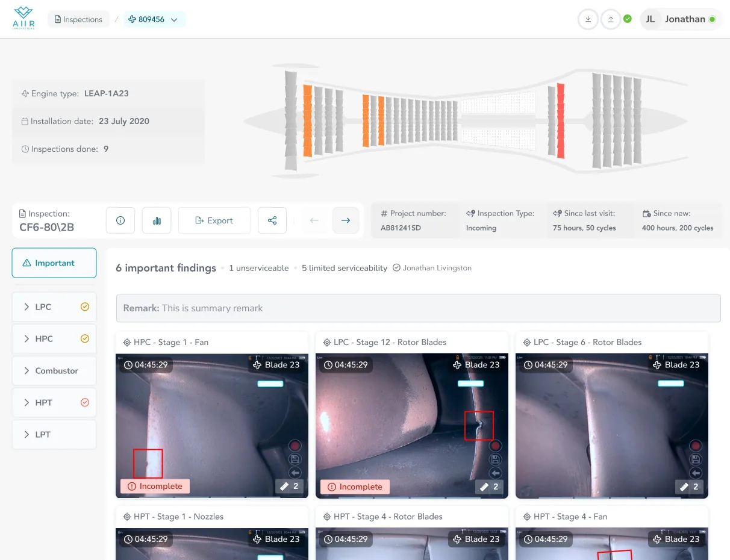Expand the HPT section
Image resolution: width=730 pixels, height=560 pixels.
pyautogui.click(x=54, y=403)
